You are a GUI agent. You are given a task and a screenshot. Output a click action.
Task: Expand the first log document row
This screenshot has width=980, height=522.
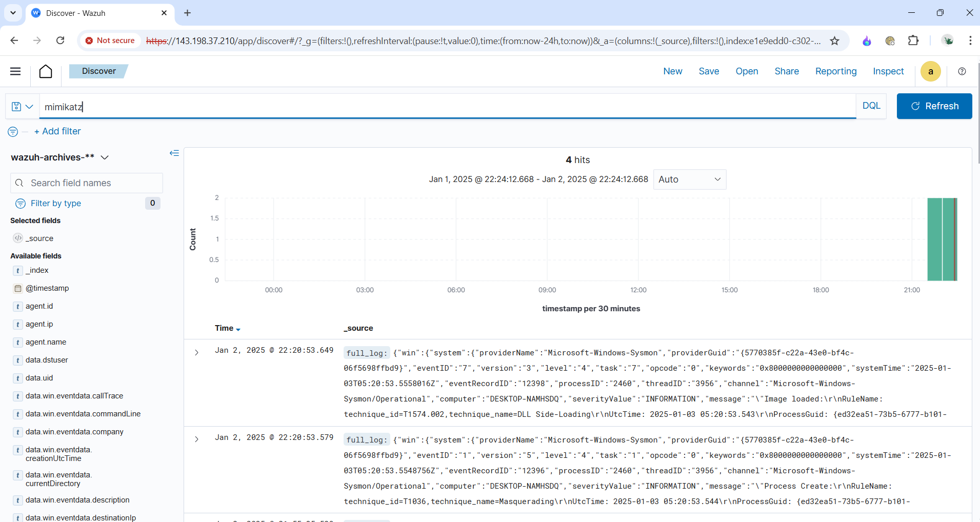(196, 352)
